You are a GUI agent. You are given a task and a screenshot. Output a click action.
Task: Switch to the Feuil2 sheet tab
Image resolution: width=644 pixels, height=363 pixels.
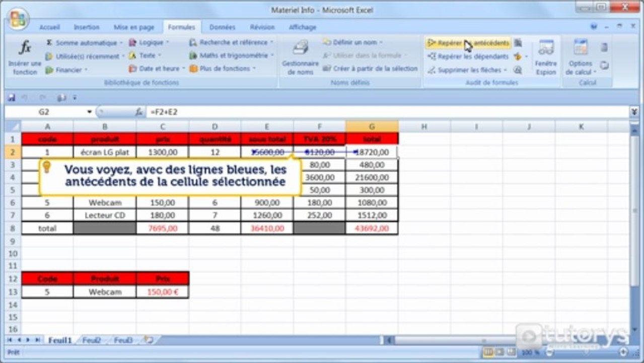pos(92,340)
